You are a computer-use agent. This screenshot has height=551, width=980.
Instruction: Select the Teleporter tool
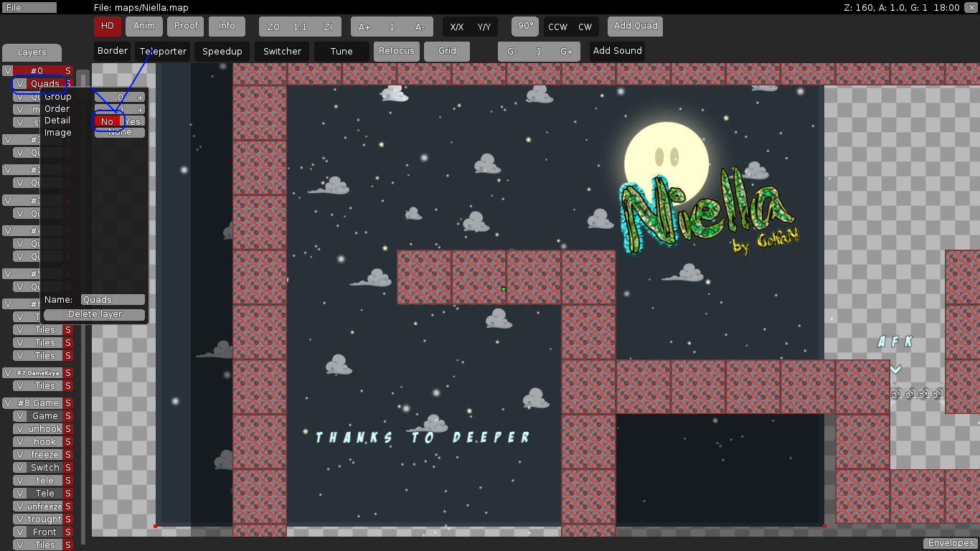[x=162, y=51]
